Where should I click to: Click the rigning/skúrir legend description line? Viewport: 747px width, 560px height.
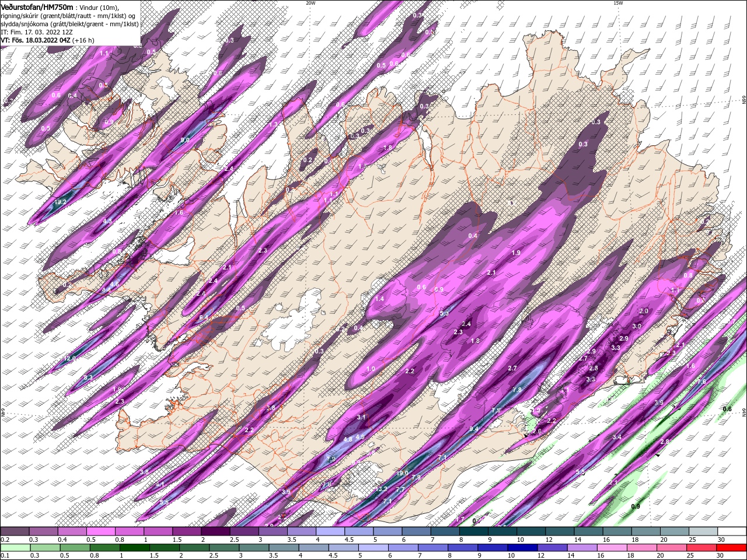pos(69,16)
